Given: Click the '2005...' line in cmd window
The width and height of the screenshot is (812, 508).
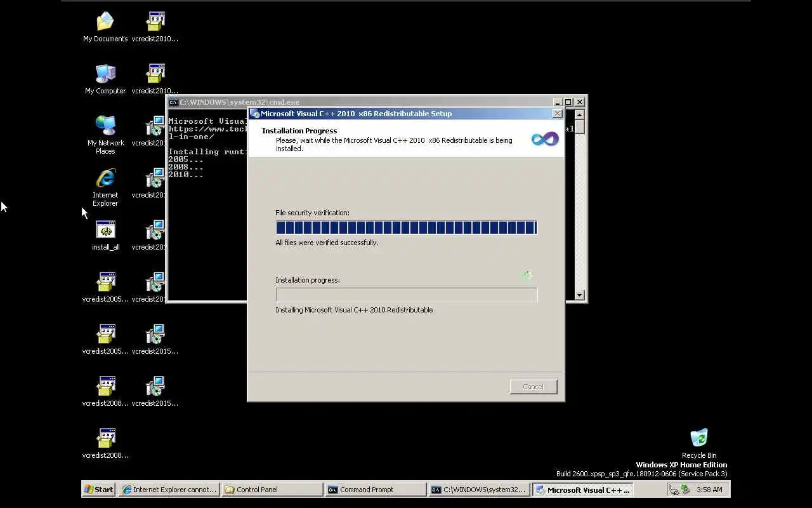Looking at the screenshot, I should [x=186, y=159].
